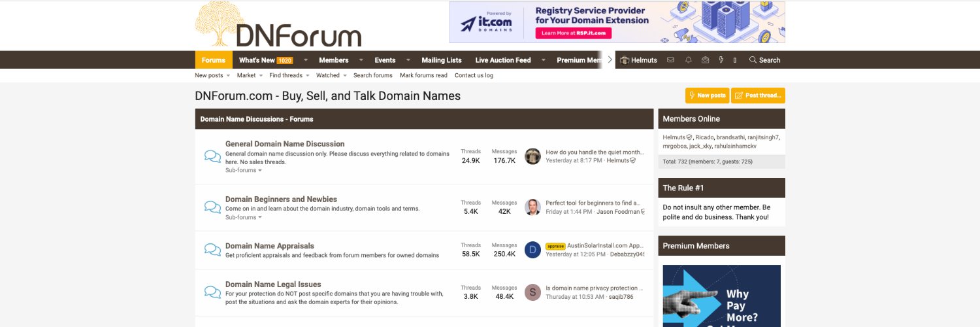Click Mark forums read
The height and width of the screenshot is (327, 980).
[x=423, y=75]
